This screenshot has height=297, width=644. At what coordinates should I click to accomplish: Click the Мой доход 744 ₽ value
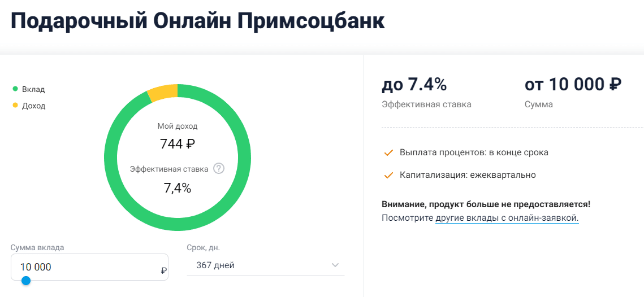(x=178, y=144)
